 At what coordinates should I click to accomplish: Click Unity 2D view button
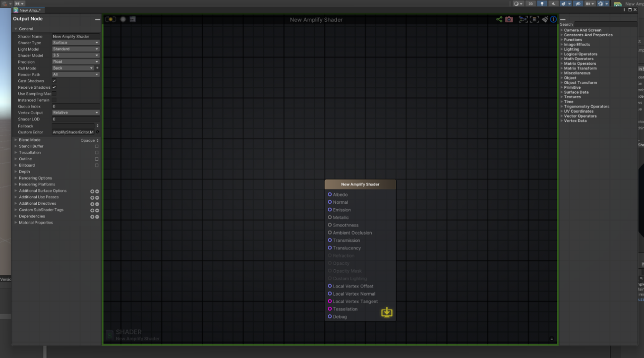(x=530, y=3)
